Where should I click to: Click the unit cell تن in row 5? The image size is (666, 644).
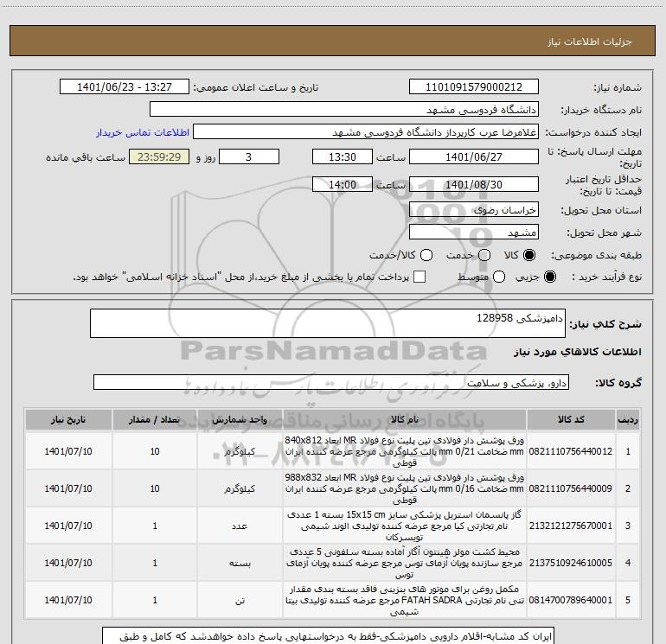[x=240, y=600]
